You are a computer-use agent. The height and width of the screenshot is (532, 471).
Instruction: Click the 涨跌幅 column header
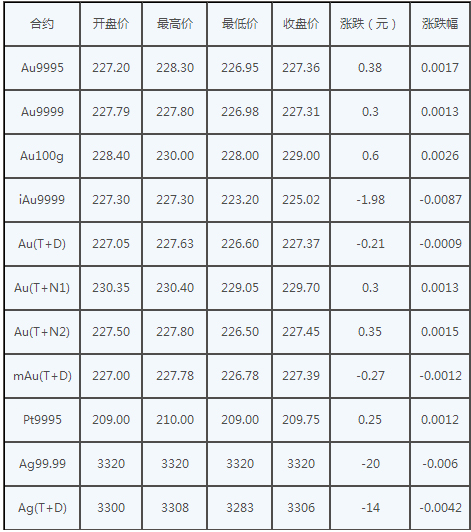[x=440, y=24]
